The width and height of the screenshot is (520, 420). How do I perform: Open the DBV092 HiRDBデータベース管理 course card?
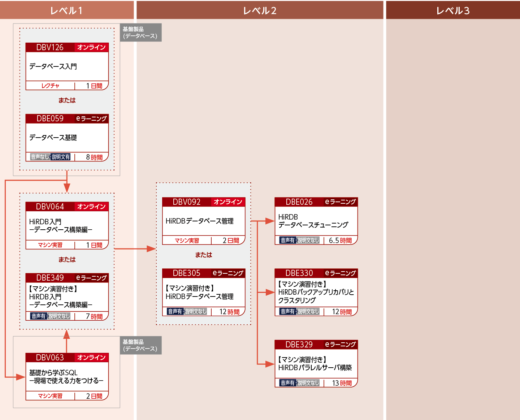tap(204, 221)
